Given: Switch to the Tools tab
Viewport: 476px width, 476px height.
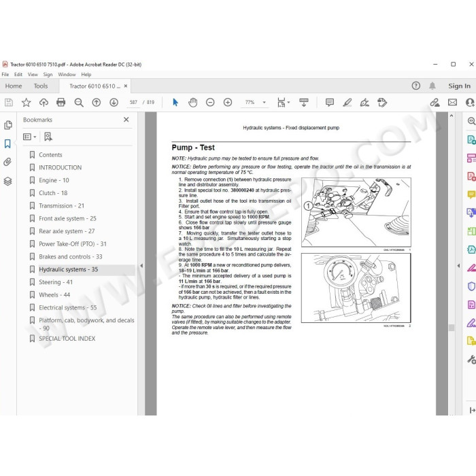Looking at the screenshot, I should (41, 86).
